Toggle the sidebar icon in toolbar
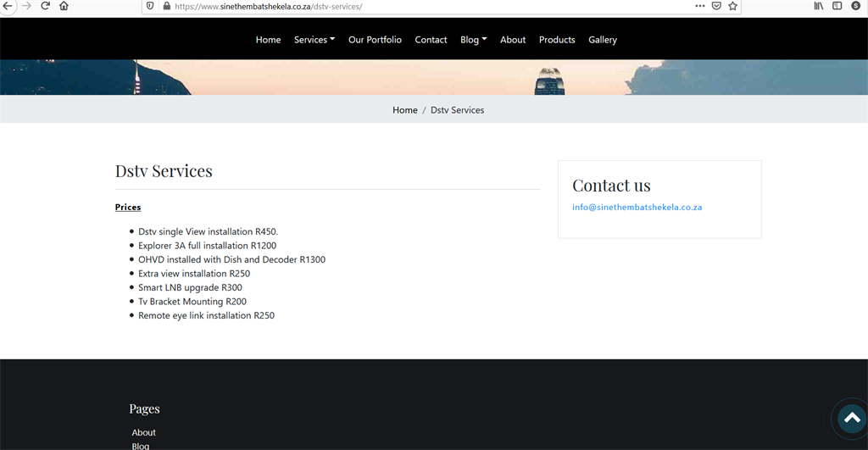868x450 pixels. click(837, 6)
